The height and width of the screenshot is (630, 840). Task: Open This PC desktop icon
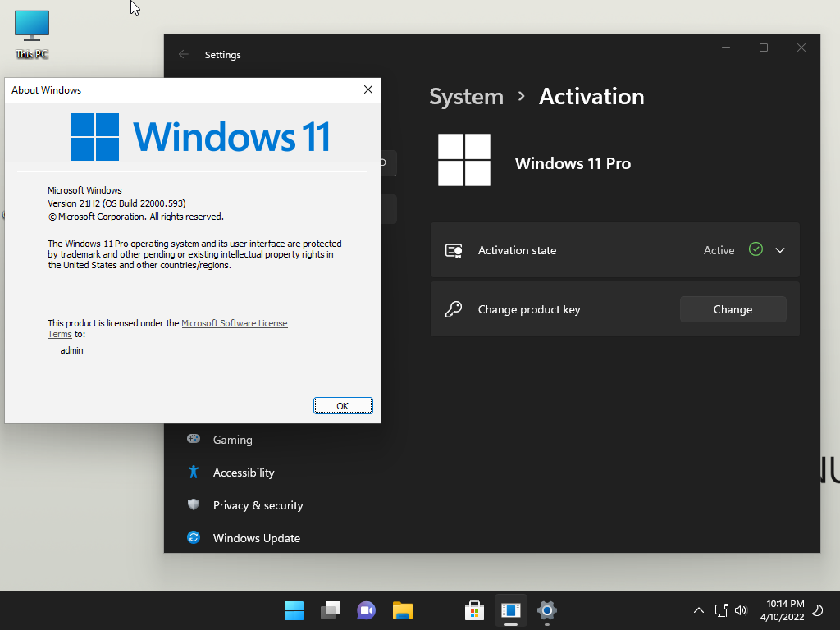click(x=32, y=34)
